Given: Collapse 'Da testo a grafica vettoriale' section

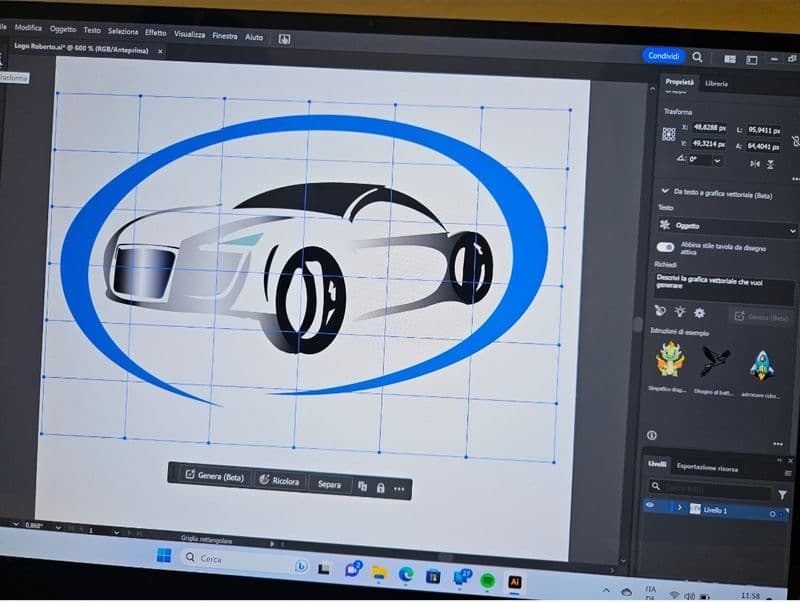Looking at the screenshot, I should [664, 190].
